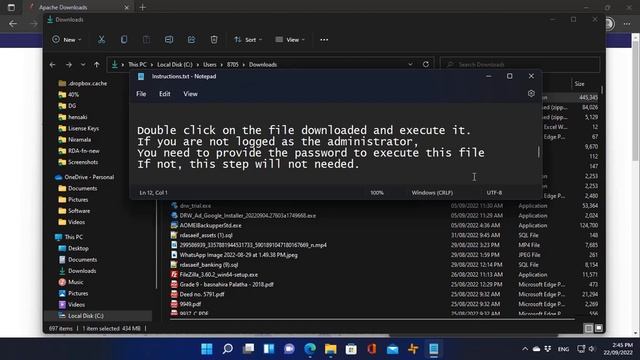Viewport: 640px width, 360px height.
Task: Open a new browser tab
Action: [x=142, y=7]
